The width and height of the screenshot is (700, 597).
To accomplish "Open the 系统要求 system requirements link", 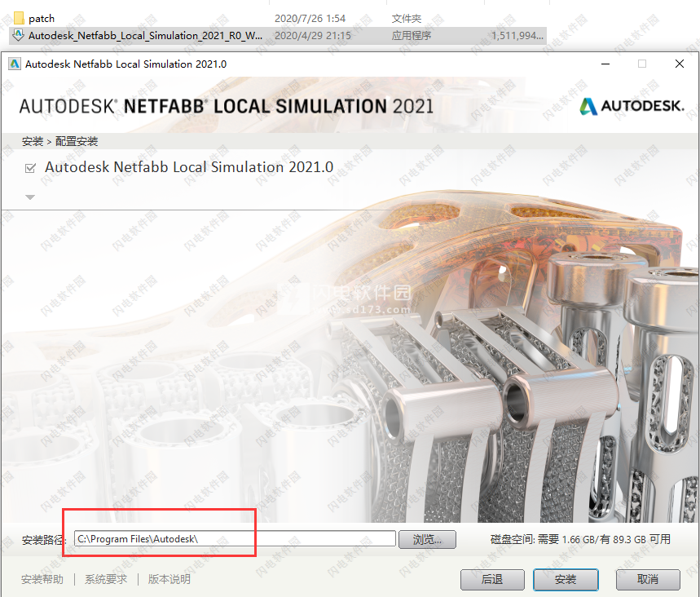I will 106,580.
